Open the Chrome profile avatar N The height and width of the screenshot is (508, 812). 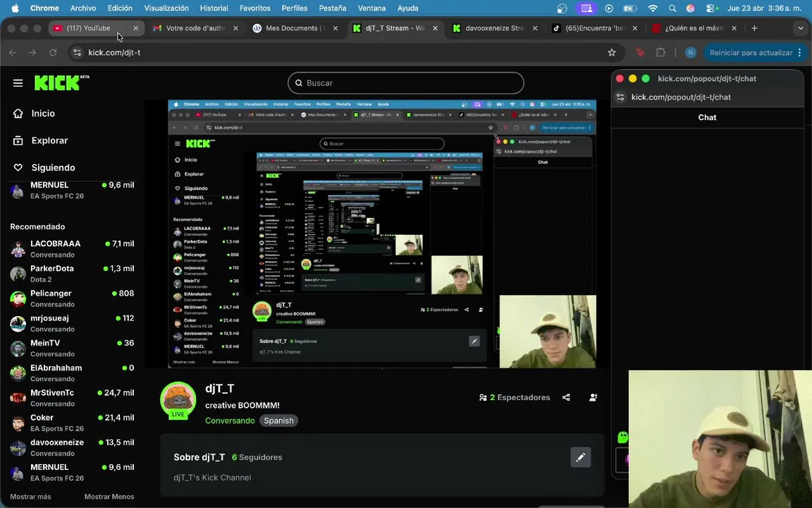coord(690,52)
